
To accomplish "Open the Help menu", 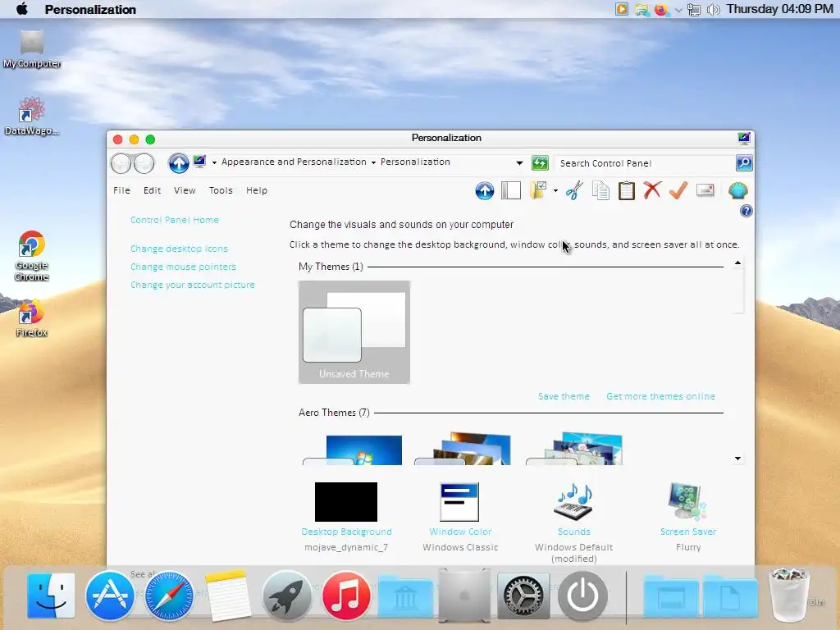I will point(257,190).
